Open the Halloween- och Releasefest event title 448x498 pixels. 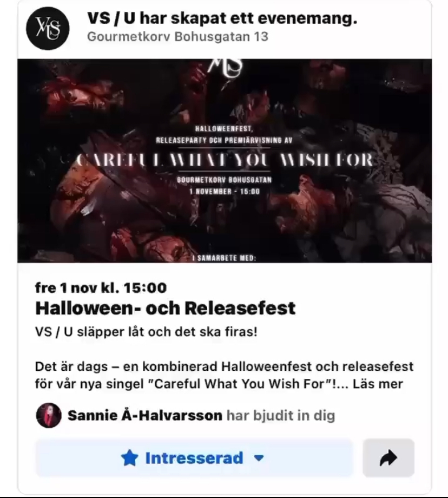166,308
